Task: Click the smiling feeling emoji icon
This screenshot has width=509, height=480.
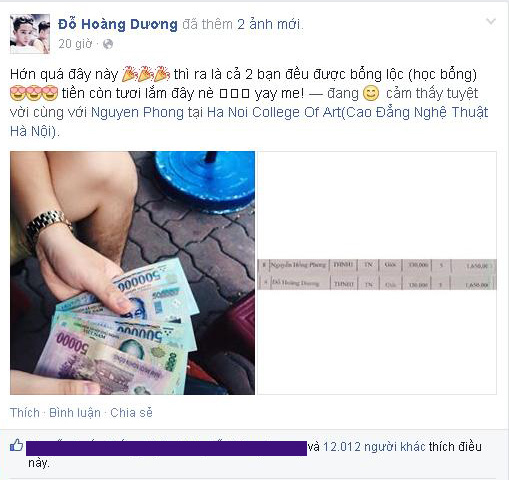Action: (371, 93)
